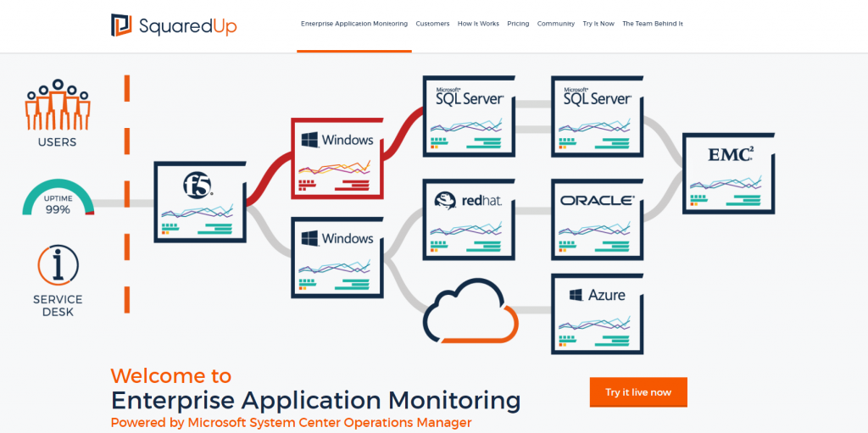Click the Try it live now button
Screen dimensions: 868x433
(x=638, y=392)
